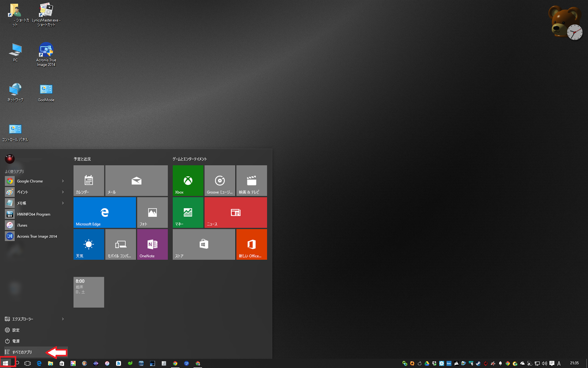588x368 pixels.
Task: Launch the OneNote tile
Action: (153, 244)
